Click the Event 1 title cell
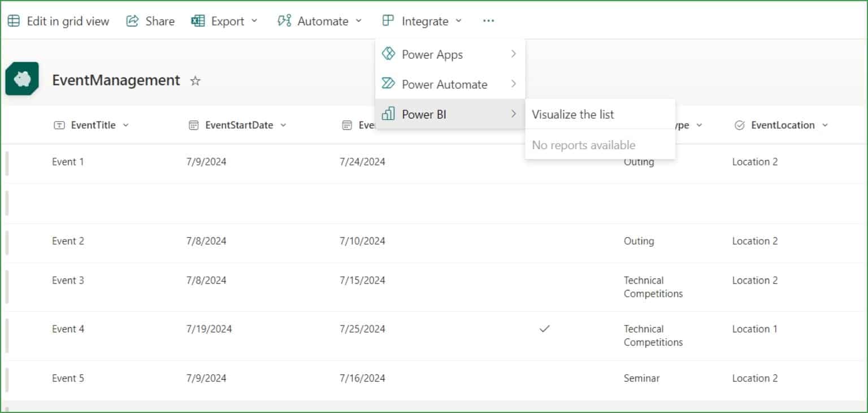The height and width of the screenshot is (413, 868). coord(68,162)
